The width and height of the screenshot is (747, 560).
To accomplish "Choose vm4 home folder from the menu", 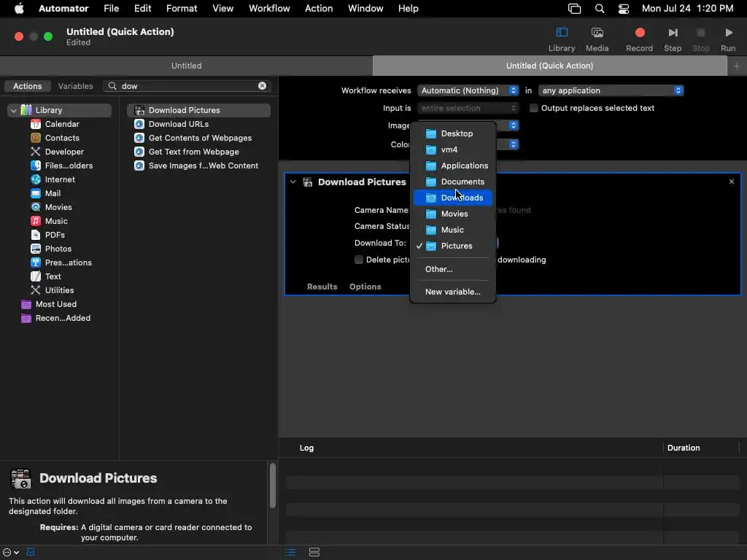I will point(452,149).
